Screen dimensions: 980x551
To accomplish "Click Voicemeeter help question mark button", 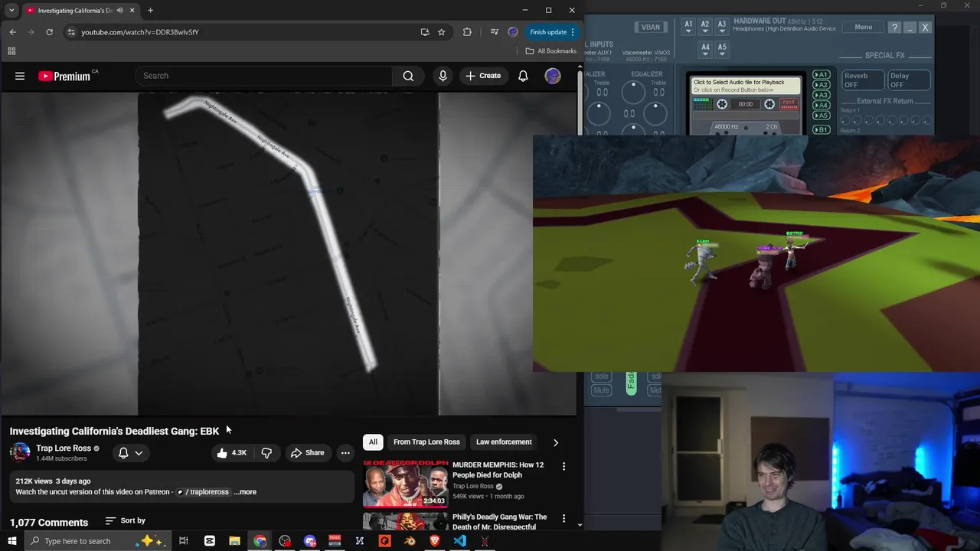I will tap(894, 28).
